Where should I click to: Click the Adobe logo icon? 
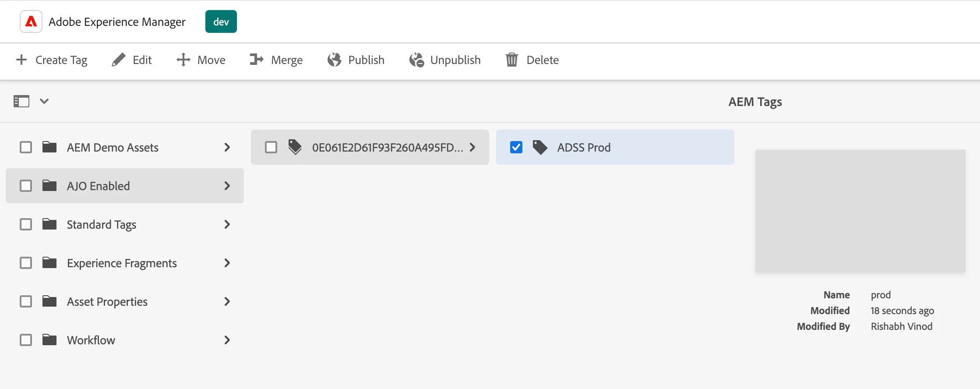tap(31, 21)
